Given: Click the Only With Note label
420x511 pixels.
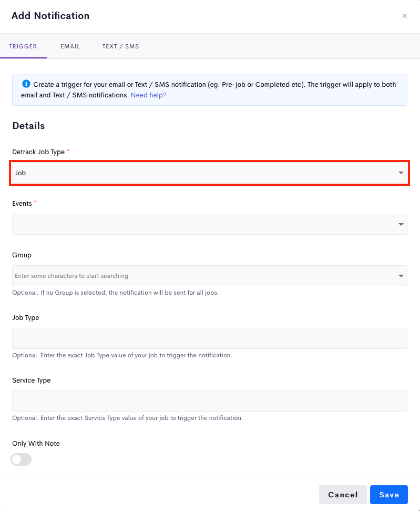Looking at the screenshot, I should tap(36, 443).
